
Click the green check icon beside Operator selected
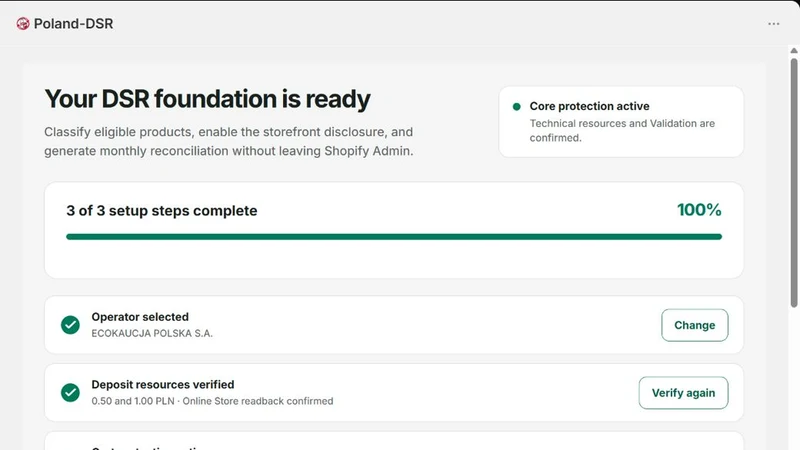(70, 324)
